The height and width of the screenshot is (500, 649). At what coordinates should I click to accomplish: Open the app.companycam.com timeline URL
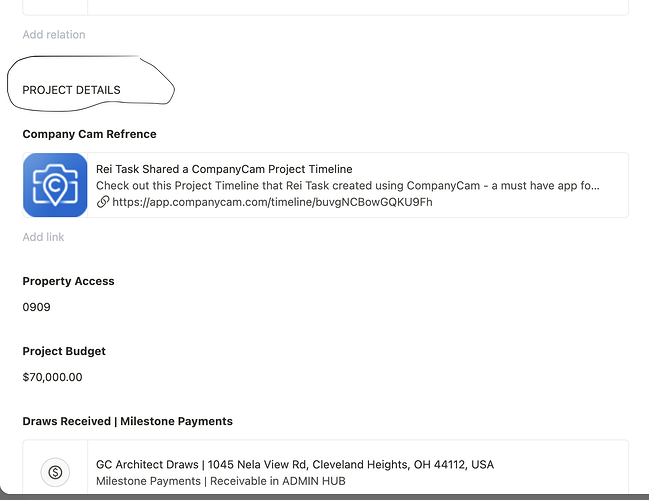click(x=272, y=202)
